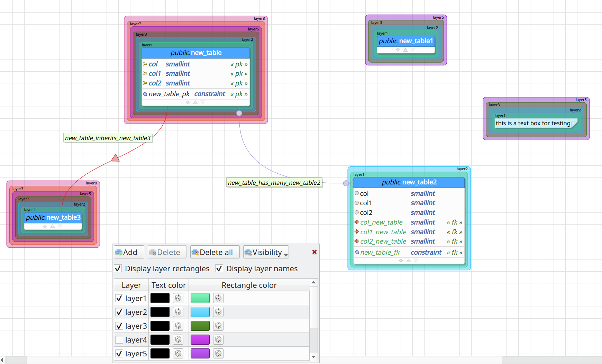Show hidden attributes of new_table2 via down triangle
The image size is (602, 364).
pos(416,260)
